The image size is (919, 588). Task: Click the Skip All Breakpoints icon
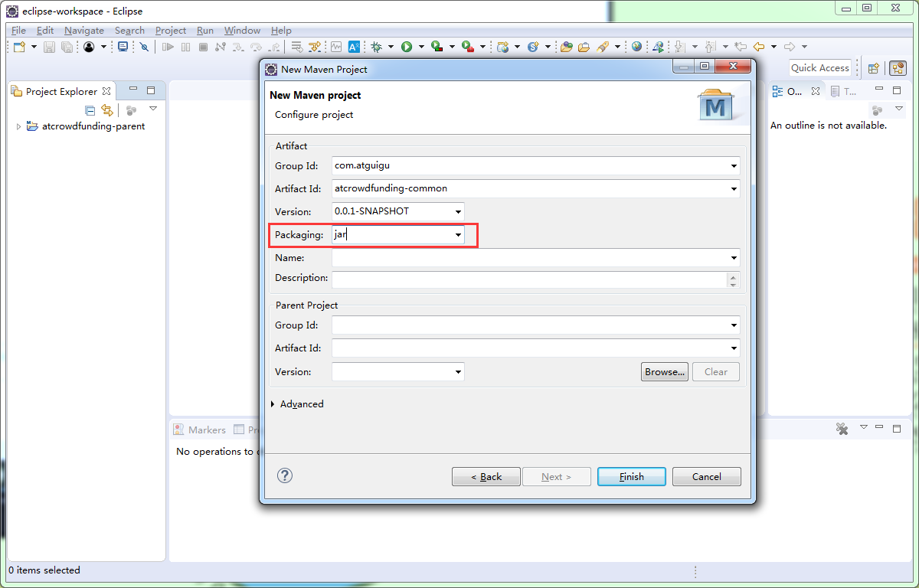coord(144,47)
